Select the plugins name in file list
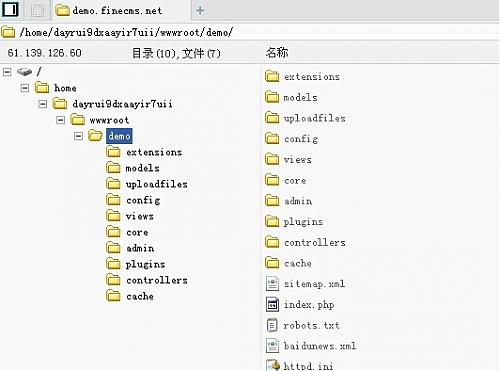This screenshot has height=371, width=500. (x=303, y=222)
